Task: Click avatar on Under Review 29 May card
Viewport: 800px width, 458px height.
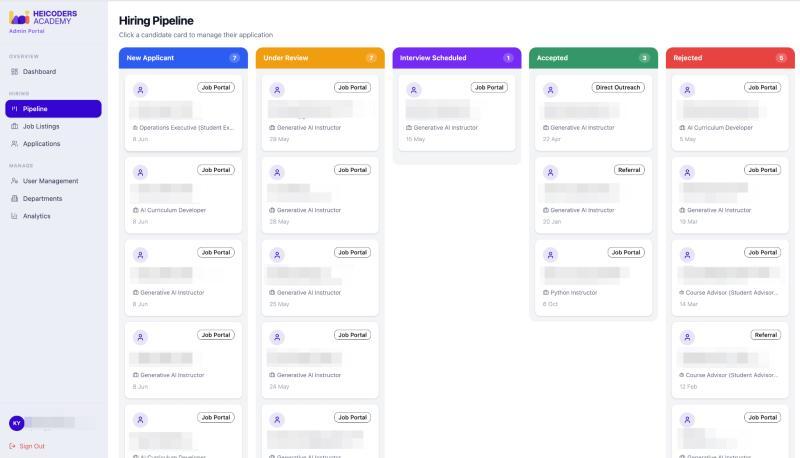Action: pos(277,90)
